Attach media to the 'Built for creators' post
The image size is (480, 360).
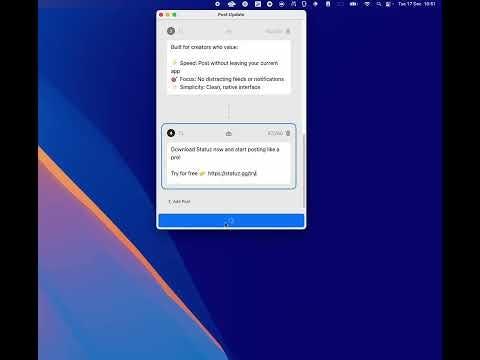click(x=229, y=31)
